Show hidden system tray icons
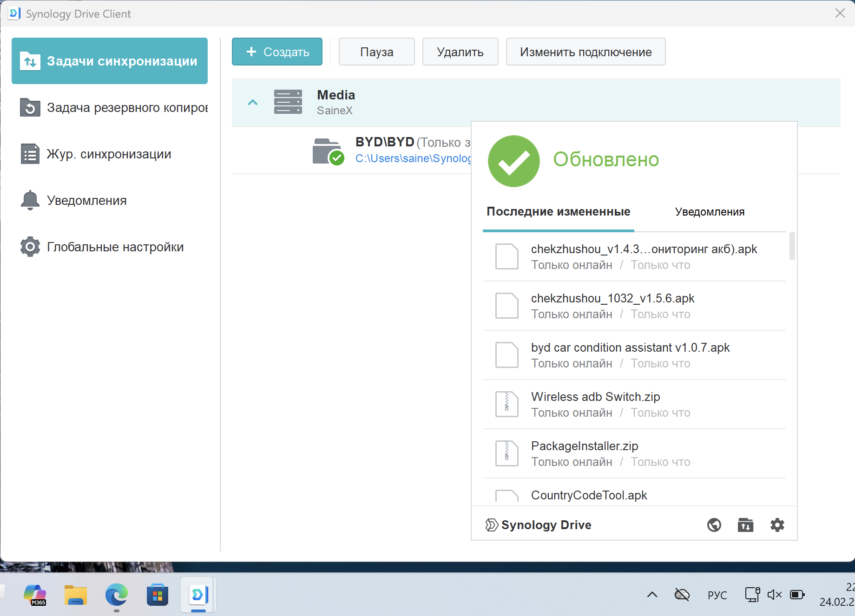 point(652,595)
